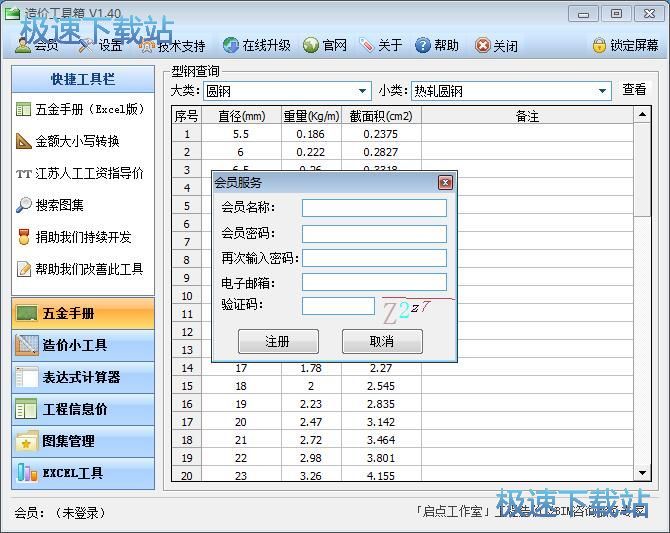Expand the 大类 圆钢 dropdown
The image size is (670, 533).
(x=362, y=91)
